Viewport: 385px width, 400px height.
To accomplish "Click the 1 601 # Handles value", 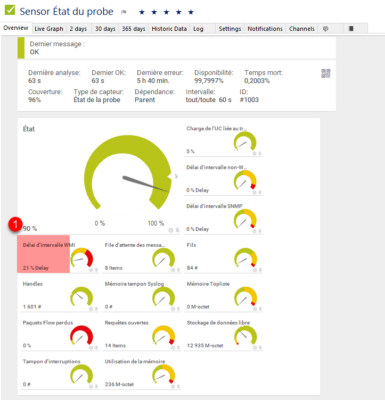I will pyautogui.click(x=32, y=307).
